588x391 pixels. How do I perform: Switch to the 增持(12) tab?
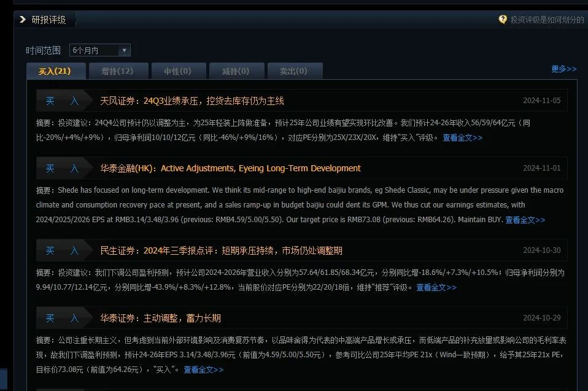pyautogui.click(x=117, y=71)
